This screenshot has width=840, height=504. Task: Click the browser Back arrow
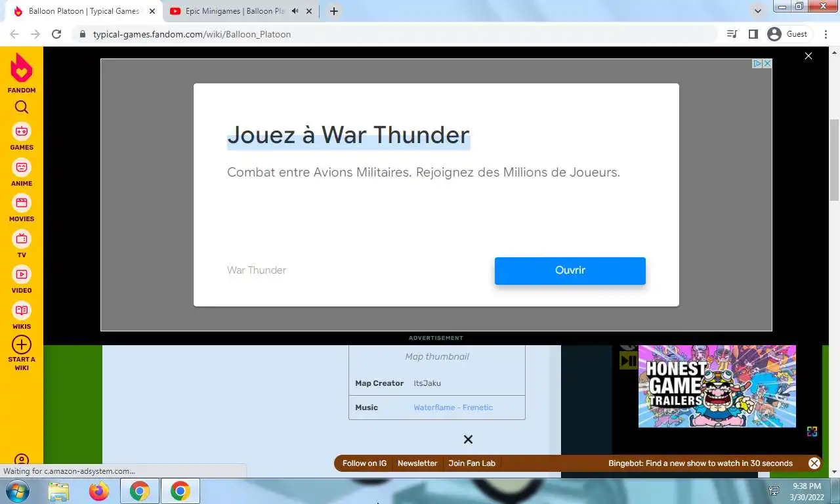(x=14, y=34)
